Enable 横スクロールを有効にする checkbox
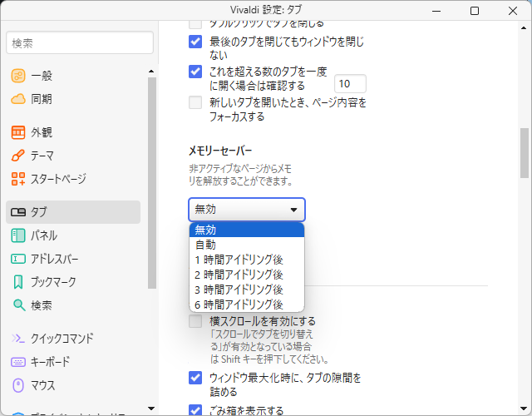The height and width of the screenshot is (416, 532). [x=195, y=321]
